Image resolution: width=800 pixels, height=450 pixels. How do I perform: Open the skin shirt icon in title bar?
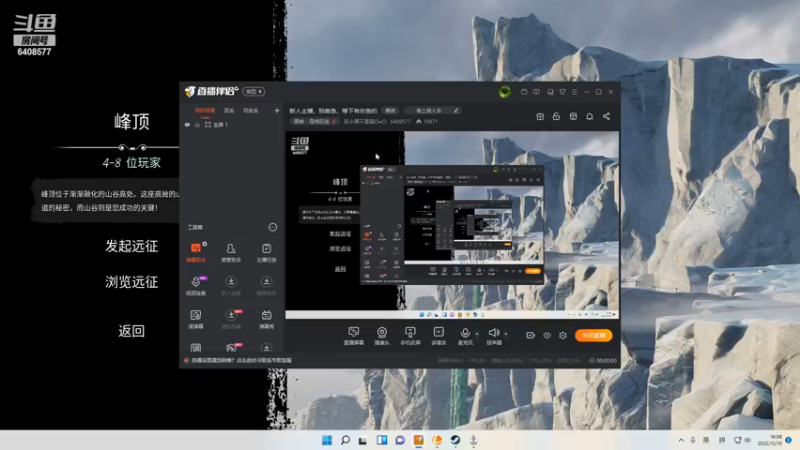(562, 92)
